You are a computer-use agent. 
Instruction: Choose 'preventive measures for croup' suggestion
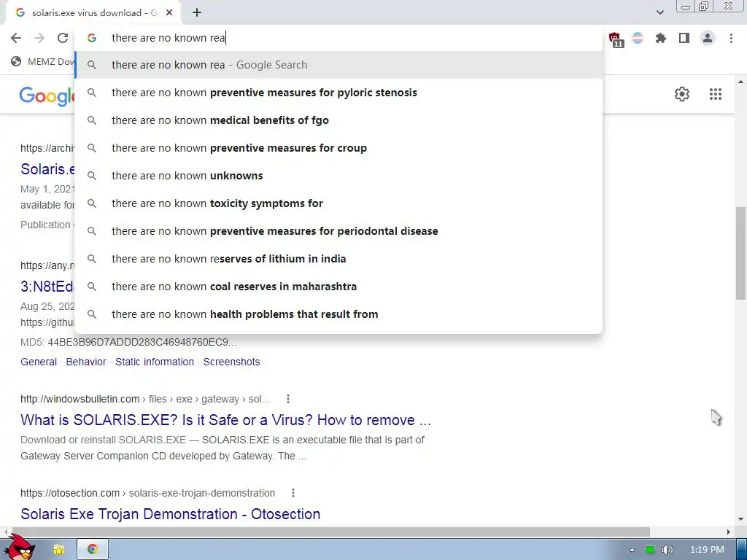(x=338, y=148)
